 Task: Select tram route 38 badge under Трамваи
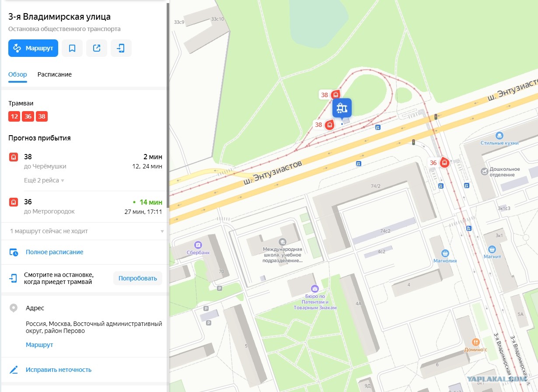42,116
